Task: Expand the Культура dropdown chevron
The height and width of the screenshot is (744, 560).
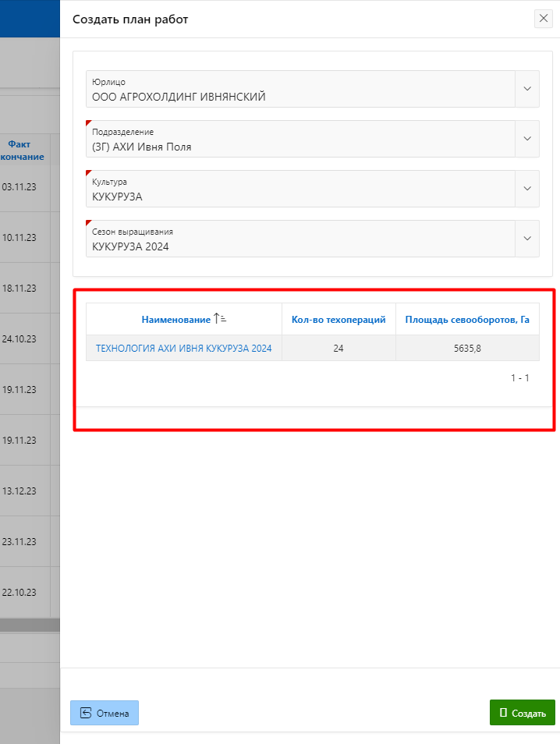Action: tap(527, 189)
